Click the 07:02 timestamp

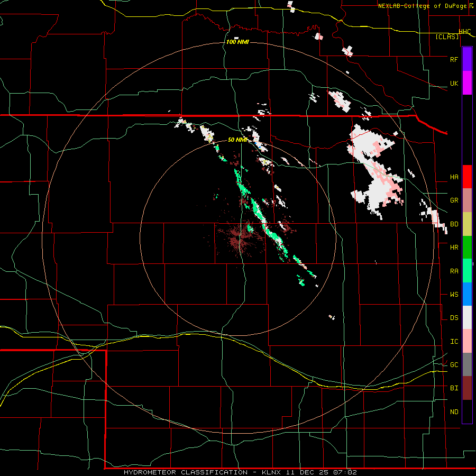(x=344, y=472)
